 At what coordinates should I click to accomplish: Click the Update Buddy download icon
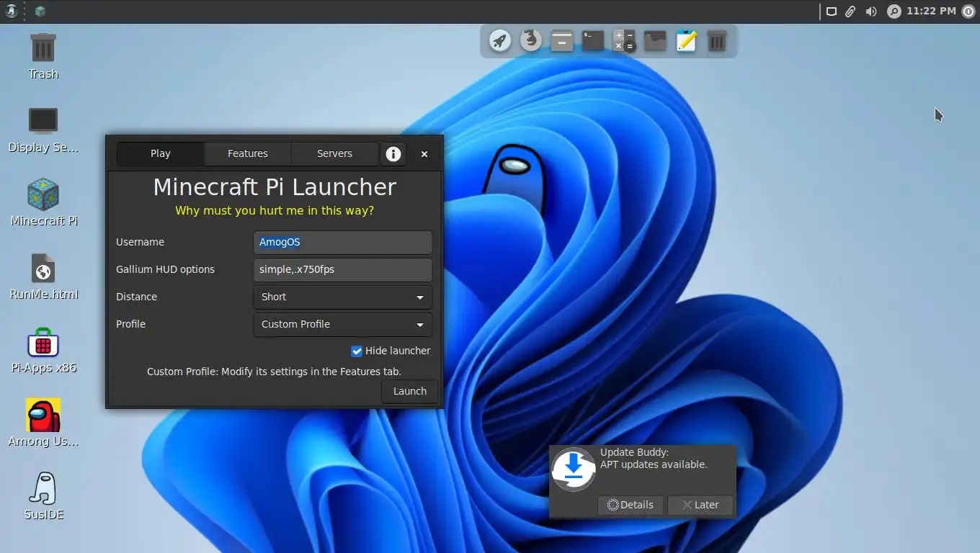pos(574,469)
